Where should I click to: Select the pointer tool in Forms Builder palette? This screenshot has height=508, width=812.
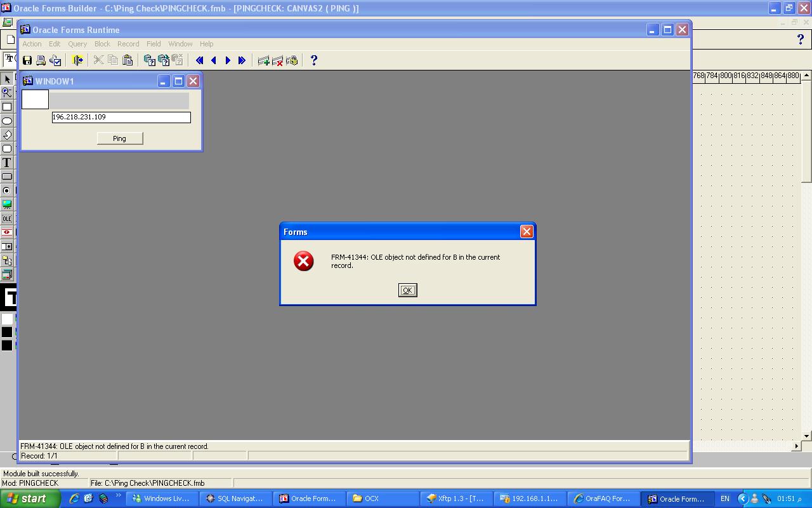pos(7,79)
